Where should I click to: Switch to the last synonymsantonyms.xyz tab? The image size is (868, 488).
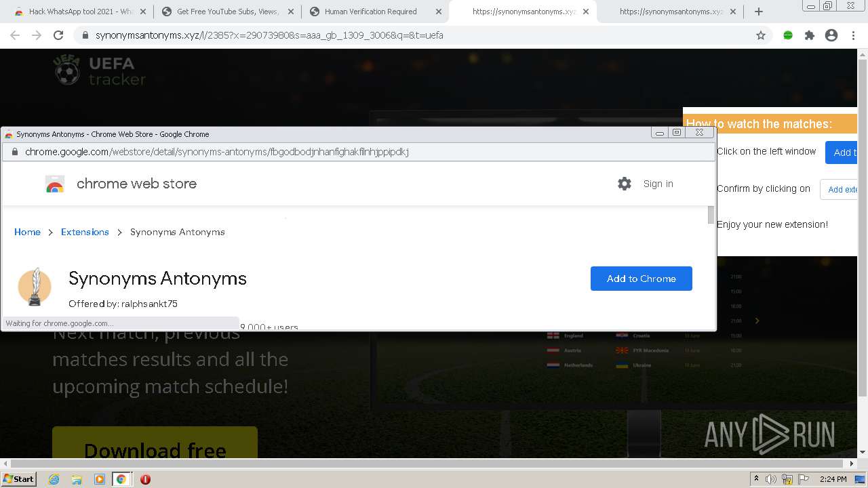coord(671,12)
